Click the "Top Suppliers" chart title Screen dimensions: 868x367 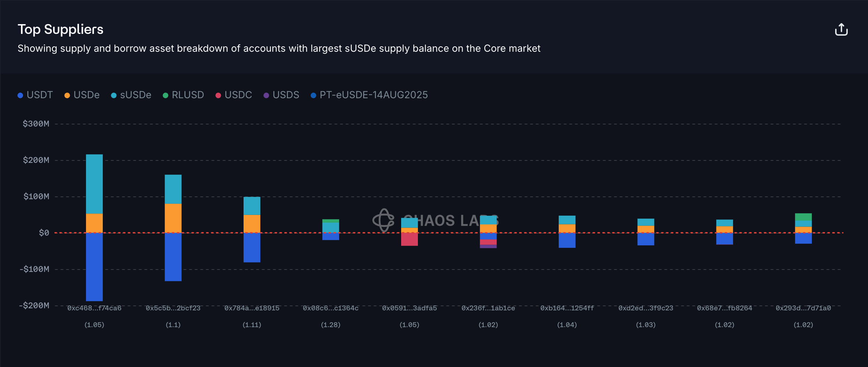(x=60, y=30)
